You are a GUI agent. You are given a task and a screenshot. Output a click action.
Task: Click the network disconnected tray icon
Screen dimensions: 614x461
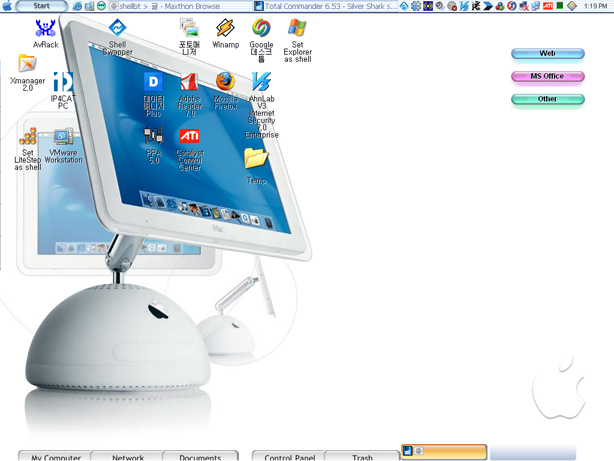click(524, 6)
